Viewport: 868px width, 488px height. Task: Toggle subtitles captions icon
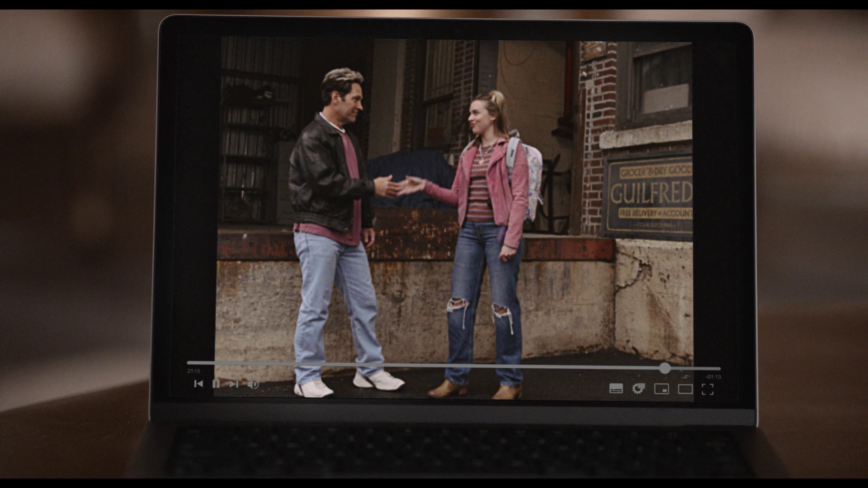(616, 389)
